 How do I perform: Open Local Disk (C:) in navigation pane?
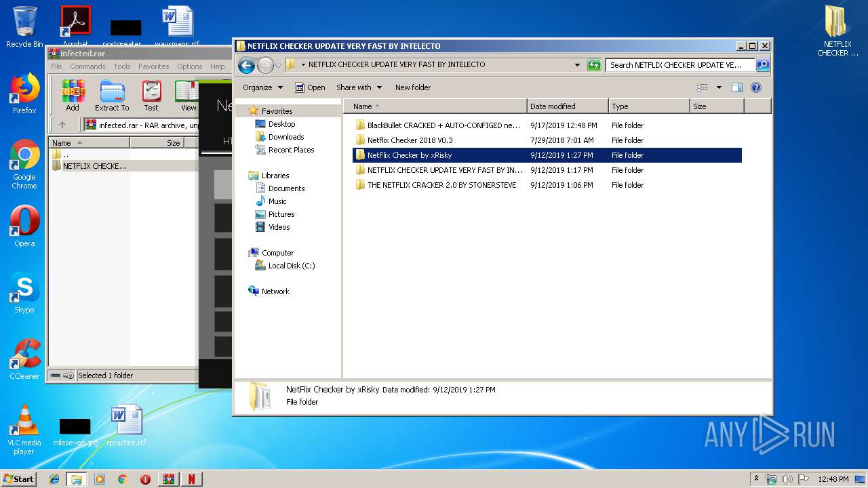(x=291, y=266)
